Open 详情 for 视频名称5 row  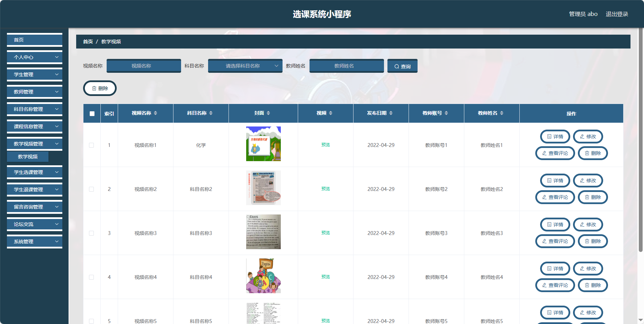555,313
